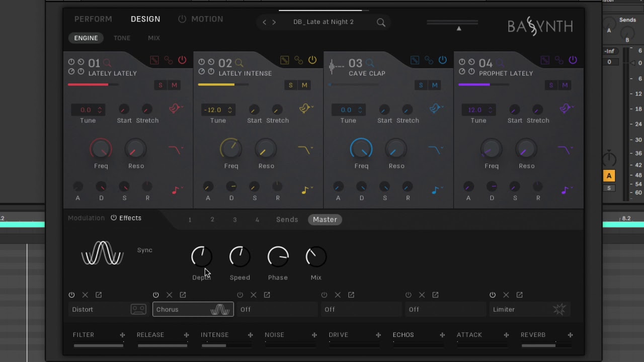Go to next preset with right arrow
Viewport: 644px width, 362px height.
pos(274,22)
